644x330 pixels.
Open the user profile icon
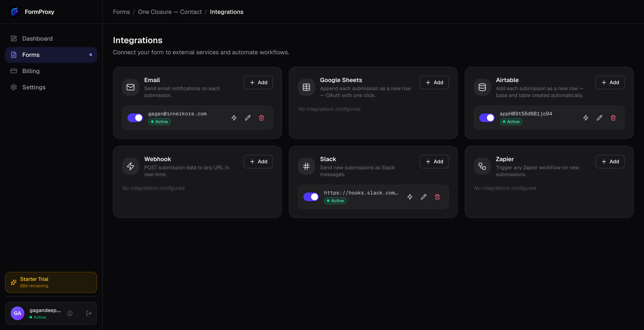click(x=70, y=313)
